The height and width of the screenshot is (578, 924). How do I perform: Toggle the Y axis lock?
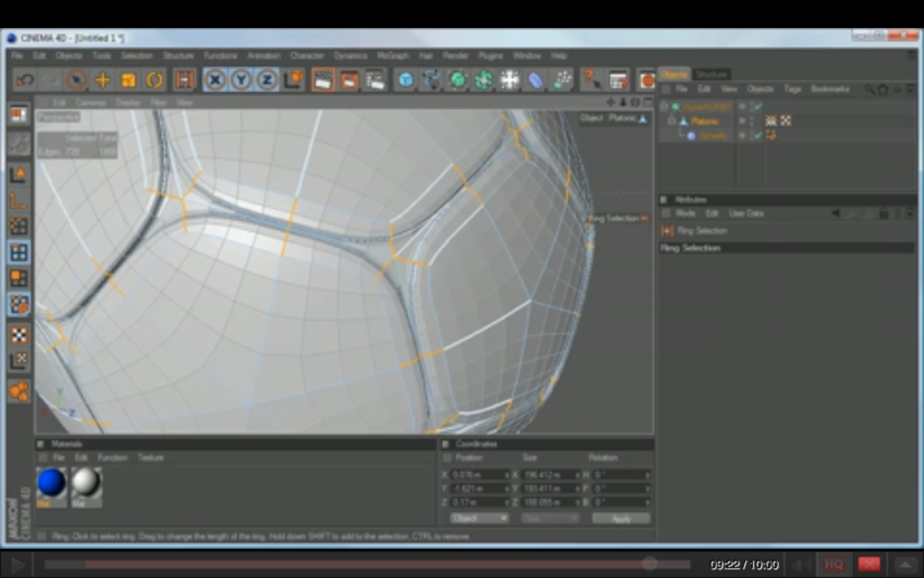[241, 80]
